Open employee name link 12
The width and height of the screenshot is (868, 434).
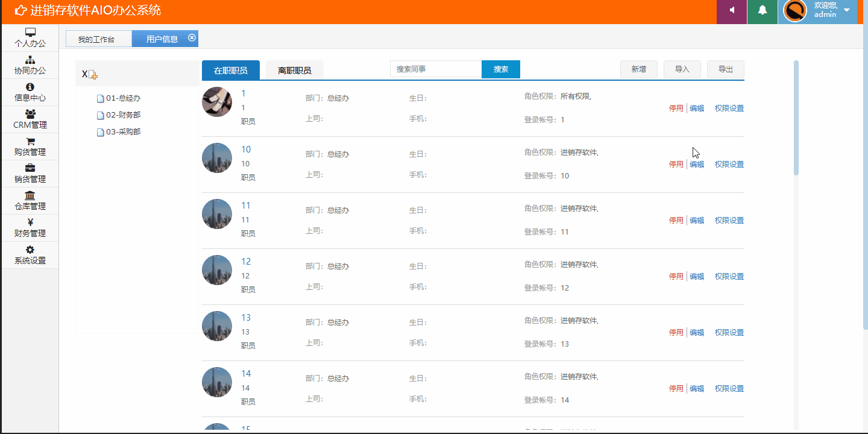(x=246, y=262)
